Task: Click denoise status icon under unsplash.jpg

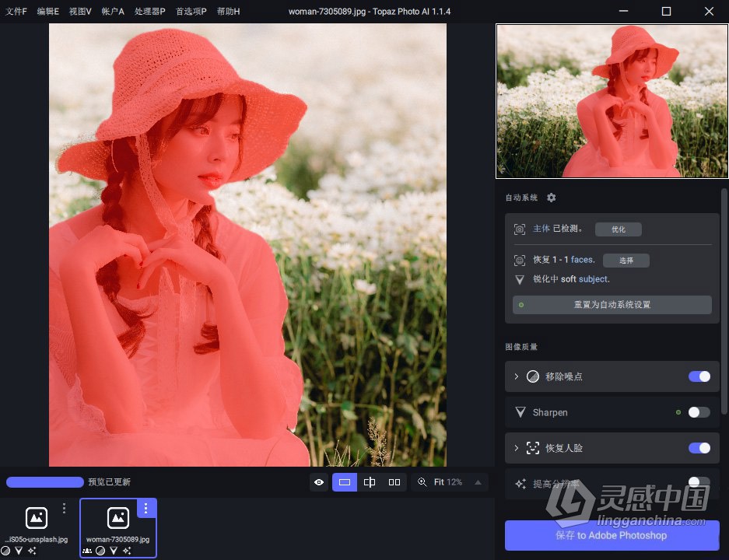Action: (x=5, y=551)
